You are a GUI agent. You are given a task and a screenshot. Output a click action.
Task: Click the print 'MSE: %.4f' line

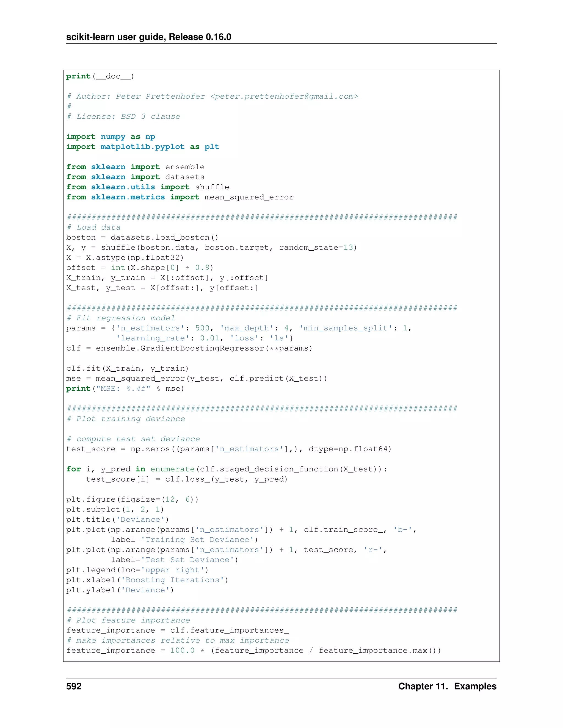coord(125,388)
